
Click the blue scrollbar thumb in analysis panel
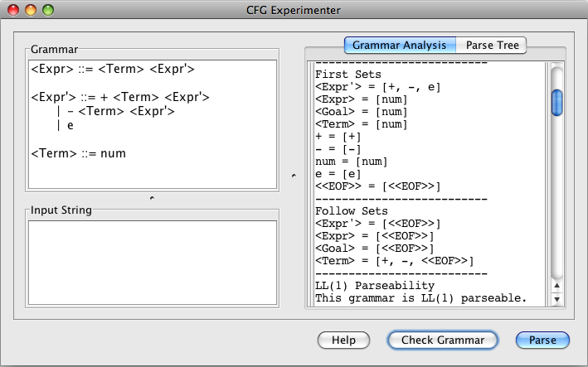coord(556,103)
